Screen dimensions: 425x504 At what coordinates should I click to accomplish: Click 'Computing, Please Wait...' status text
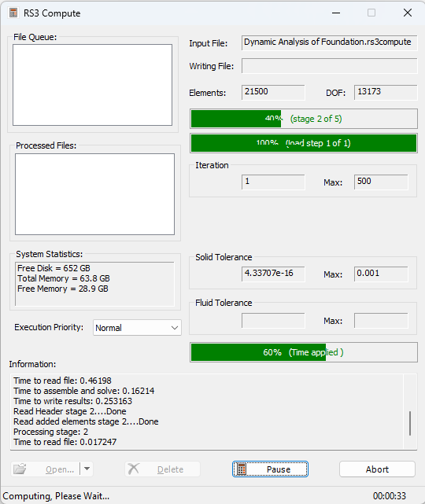click(x=57, y=496)
